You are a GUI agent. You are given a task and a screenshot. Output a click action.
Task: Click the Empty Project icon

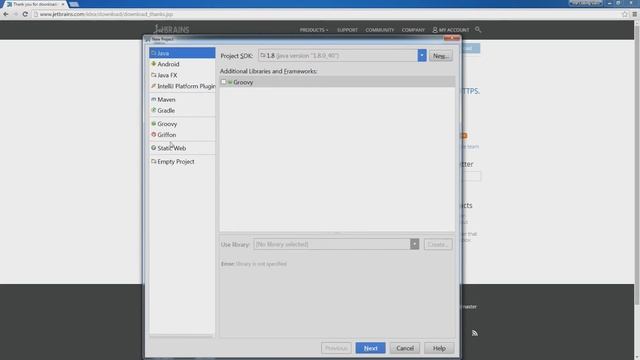(x=153, y=161)
